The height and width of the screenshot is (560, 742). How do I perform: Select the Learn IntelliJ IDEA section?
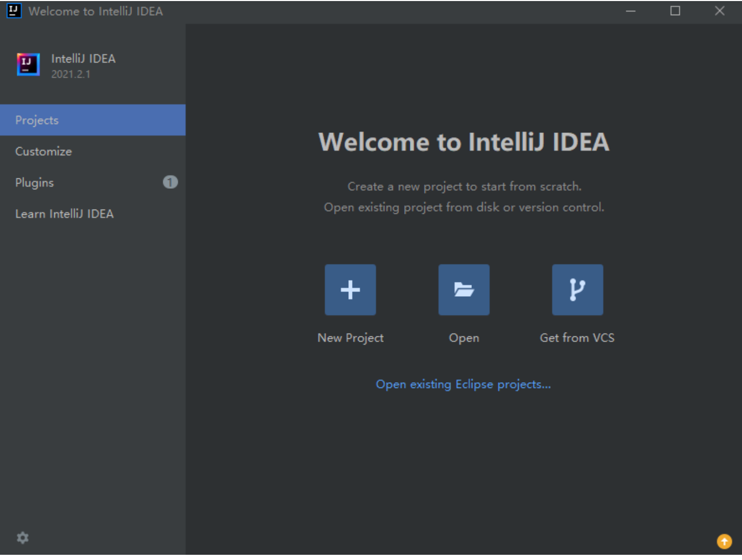(65, 214)
